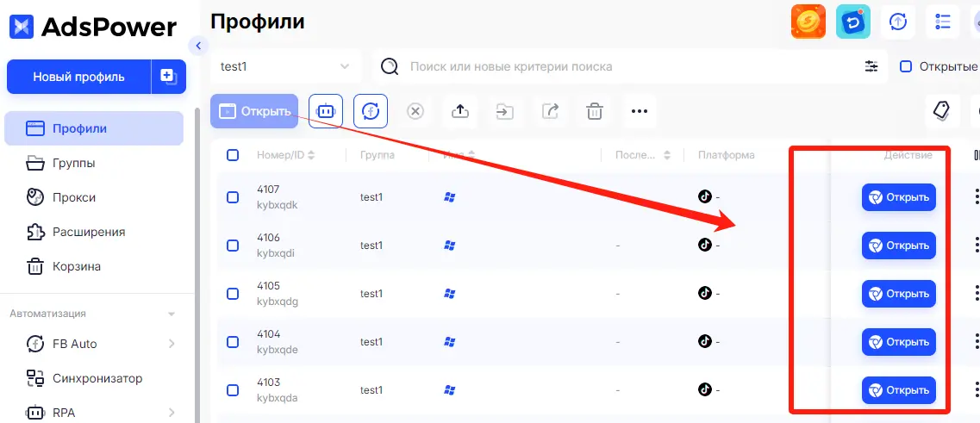Click the Windows icon in row 4107

click(x=449, y=197)
